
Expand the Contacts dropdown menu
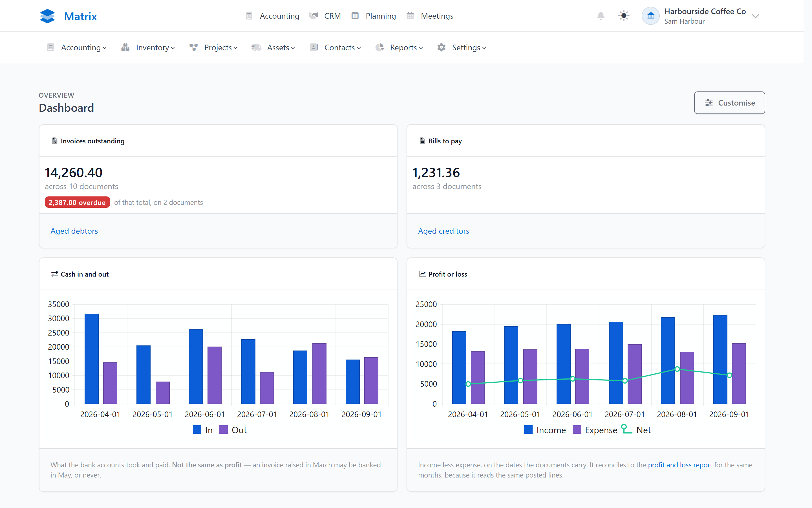pyautogui.click(x=336, y=47)
